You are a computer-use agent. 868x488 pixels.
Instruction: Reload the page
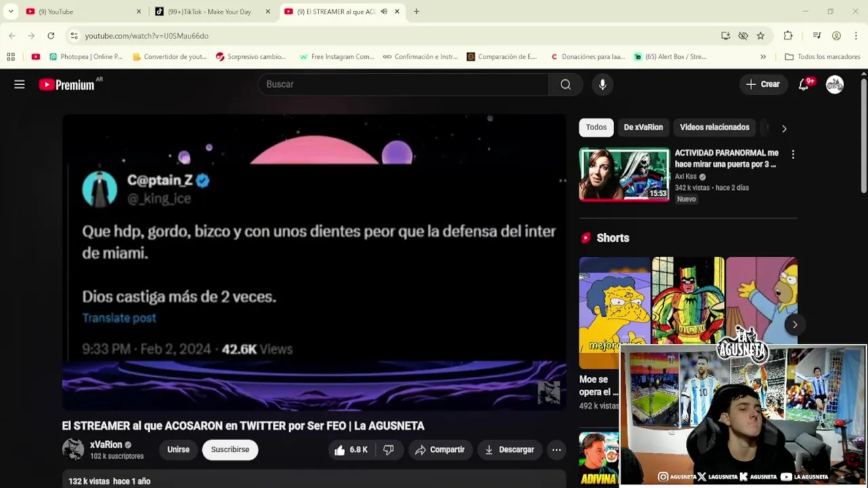51,36
